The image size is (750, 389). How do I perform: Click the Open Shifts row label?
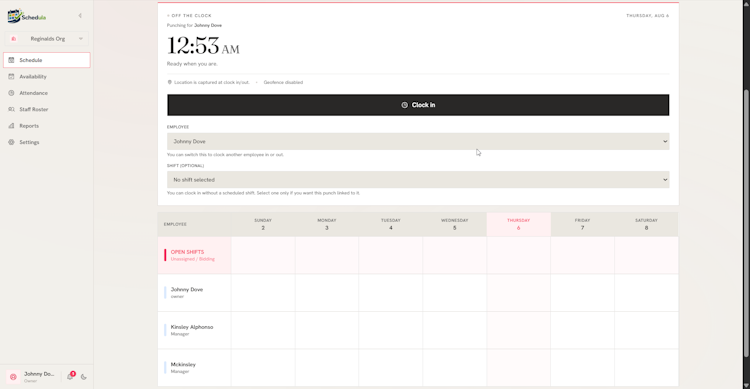[195, 255]
